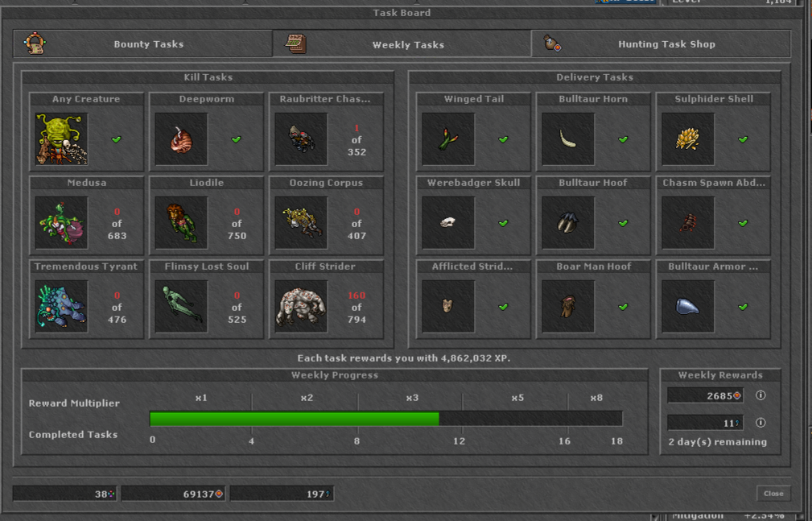
Task: Click the Afflicted Strider item icon
Action: coord(448,306)
